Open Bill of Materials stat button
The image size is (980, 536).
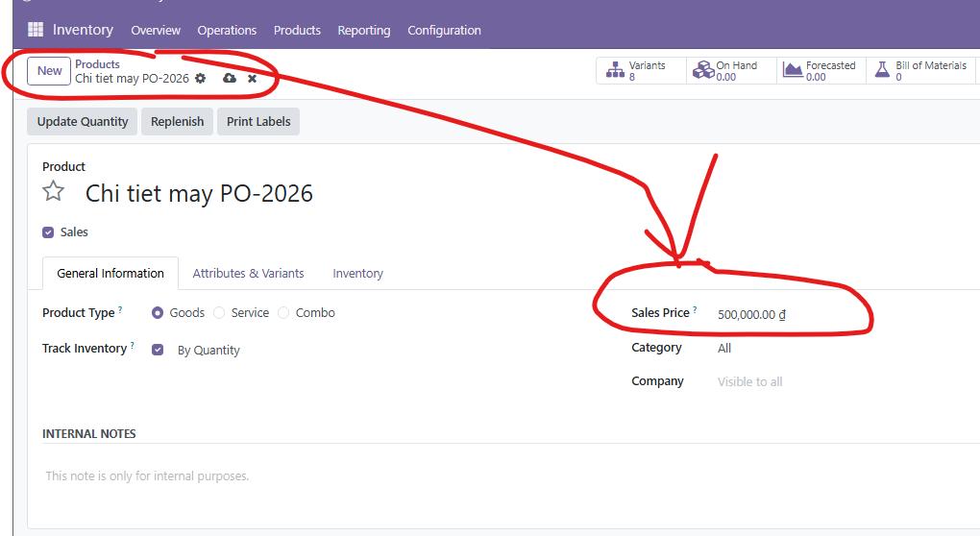(920, 71)
